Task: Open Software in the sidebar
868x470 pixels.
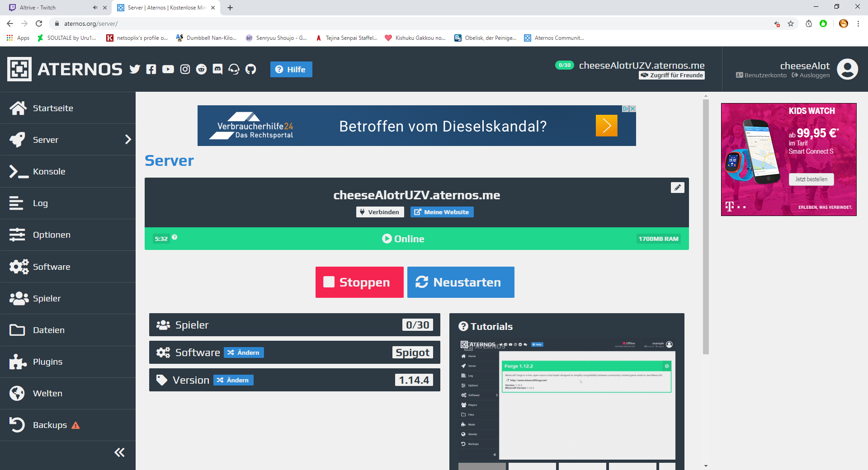Action: (68, 267)
